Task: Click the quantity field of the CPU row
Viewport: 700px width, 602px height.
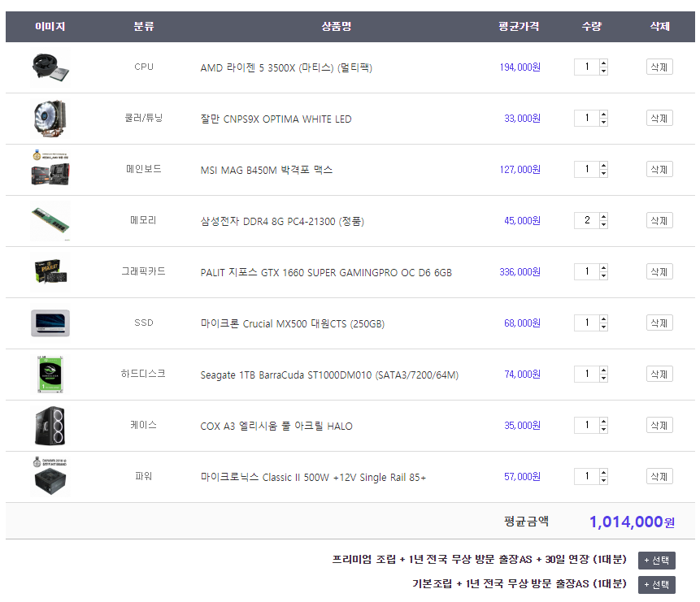Action: pyautogui.click(x=587, y=67)
